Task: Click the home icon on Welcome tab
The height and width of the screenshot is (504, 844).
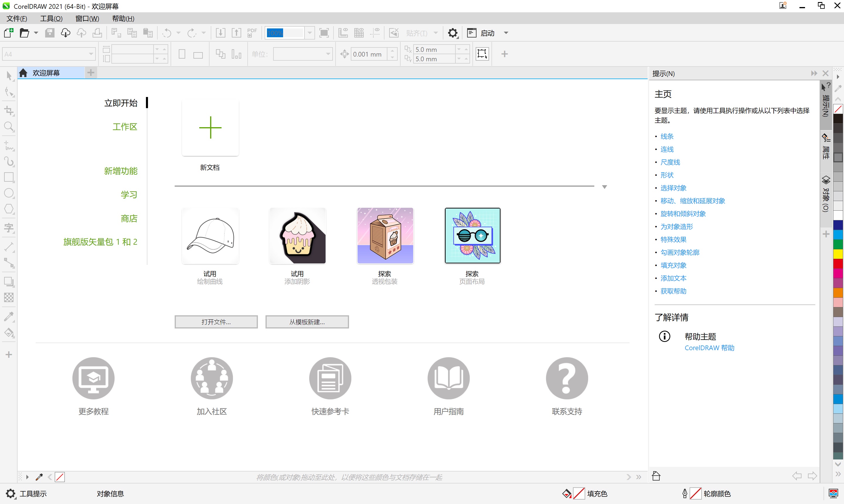Action: point(23,73)
